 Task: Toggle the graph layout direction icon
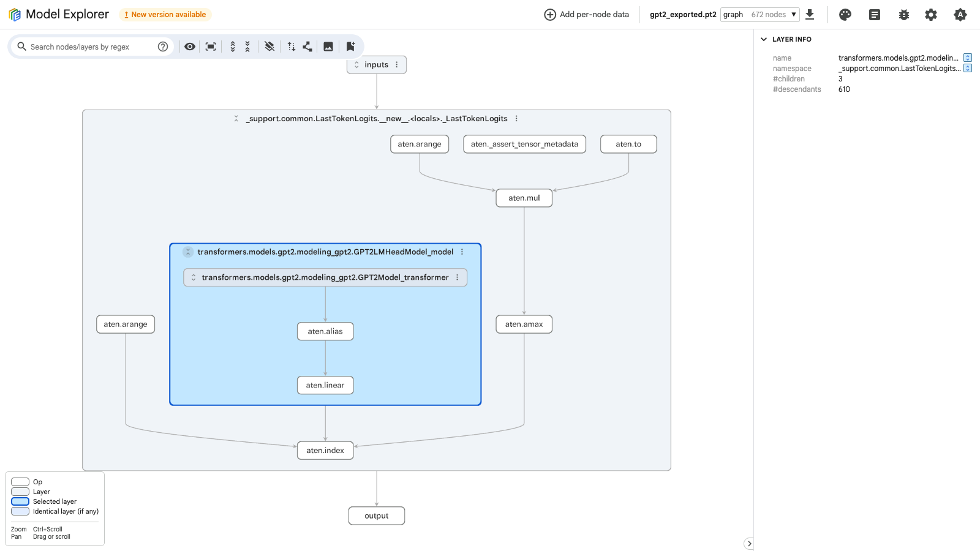[292, 47]
